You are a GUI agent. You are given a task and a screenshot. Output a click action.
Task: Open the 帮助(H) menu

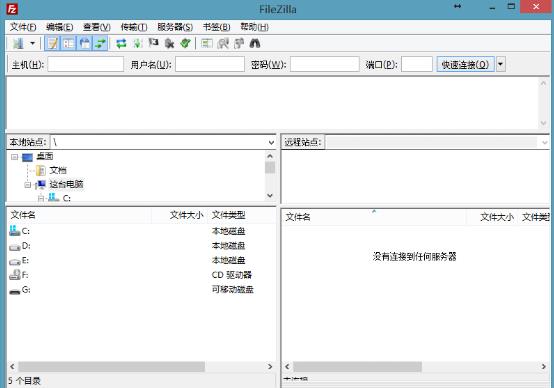point(254,27)
